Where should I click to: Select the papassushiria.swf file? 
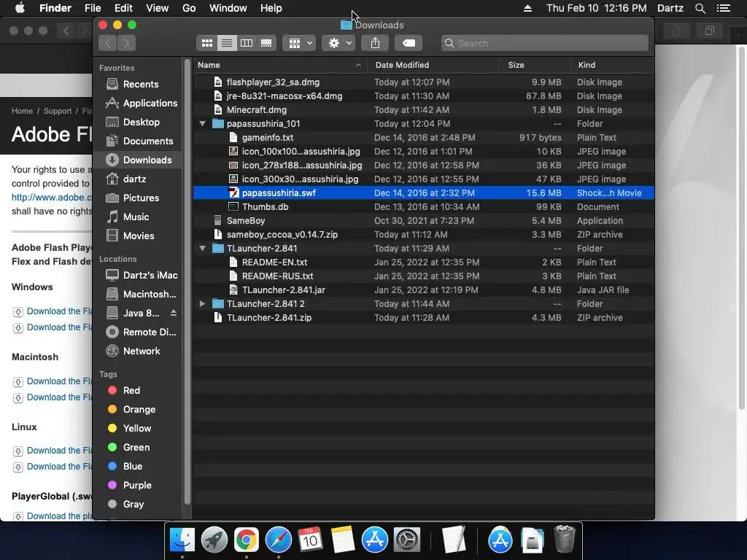(x=424, y=192)
